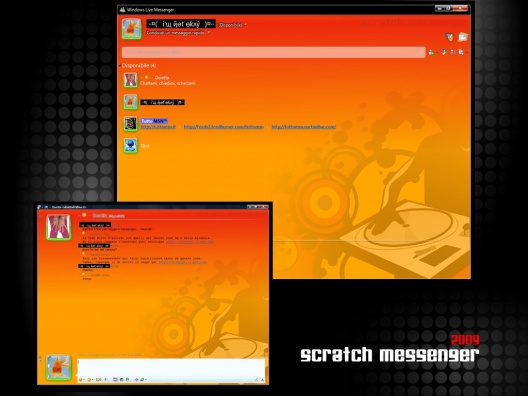Click the MSN butterfly icon near the top right
The width and height of the screenshot is (528, 396).
(450, 37)
